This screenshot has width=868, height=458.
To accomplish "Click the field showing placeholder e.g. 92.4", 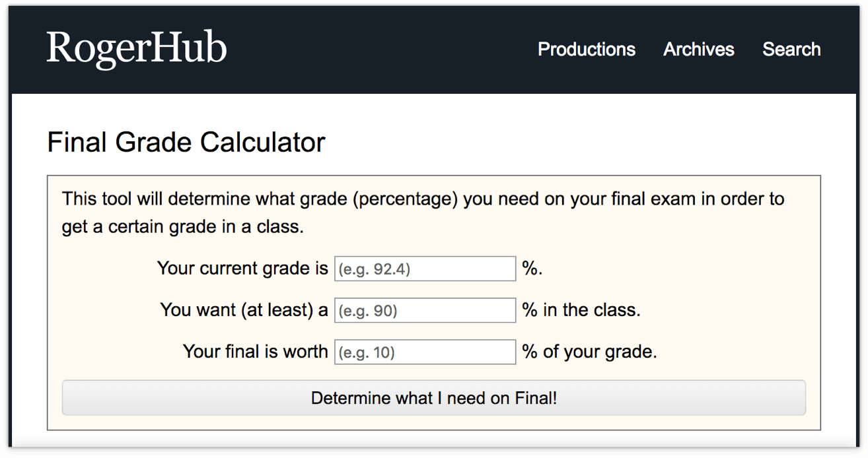I will (x=424, y=268).
